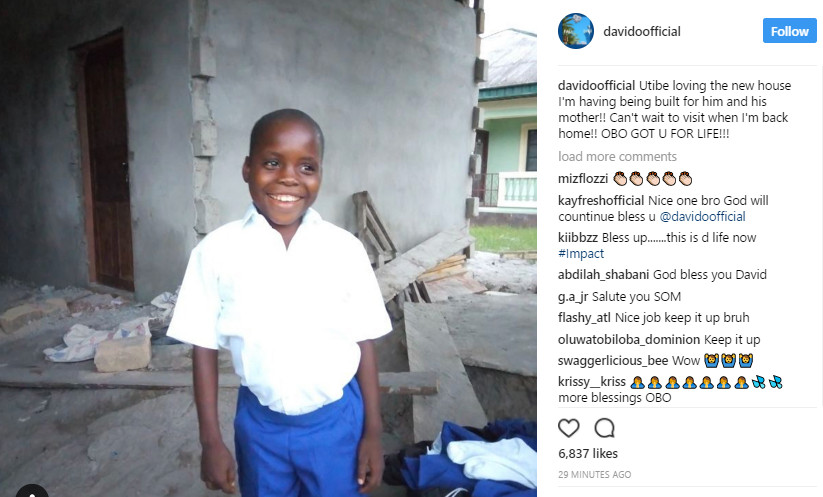This screenshot has width=823, height=497.
Task: Open davidoofficial profile picture avatar
Action: click(576, 31)
